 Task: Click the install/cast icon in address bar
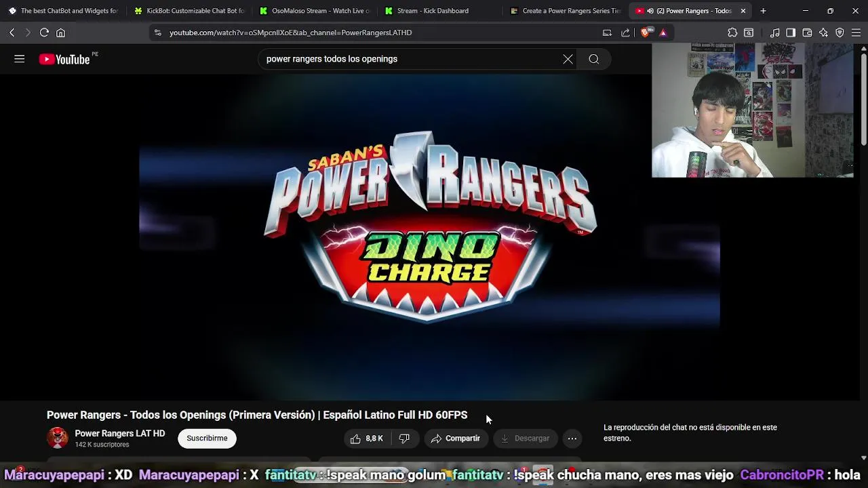(x=607, y=33)
